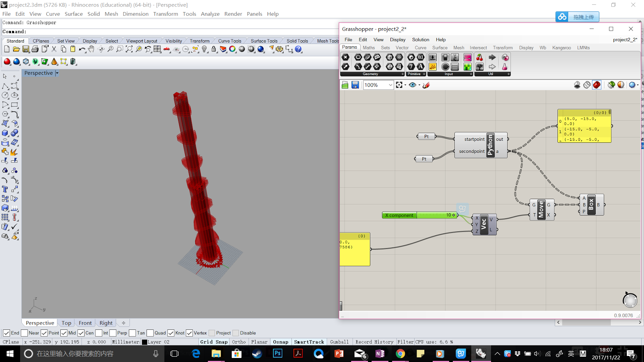Select the Circle tool in left sidebar
This screenshot has height=362, width=644.
pos(5,95)
